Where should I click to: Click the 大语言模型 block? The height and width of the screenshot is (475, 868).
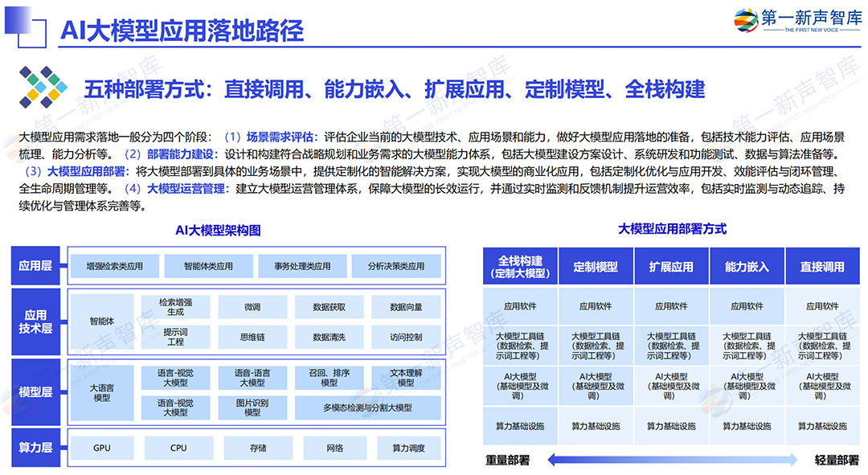coord(102,392)
